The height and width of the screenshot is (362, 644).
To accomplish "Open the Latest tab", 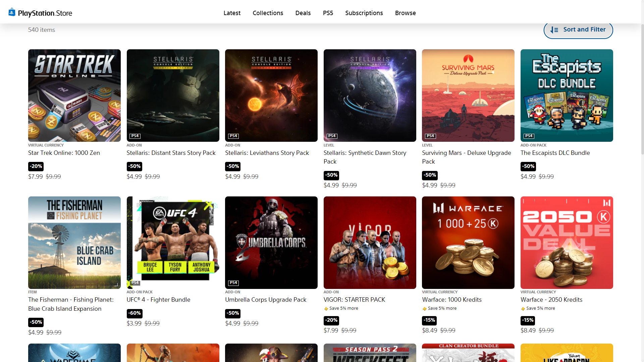I will 232,13.
